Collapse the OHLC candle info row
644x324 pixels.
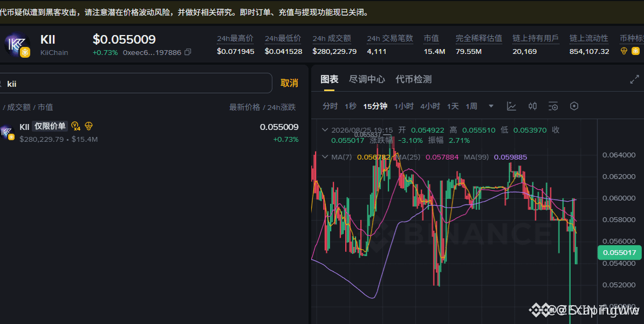[x=325, y=130]
